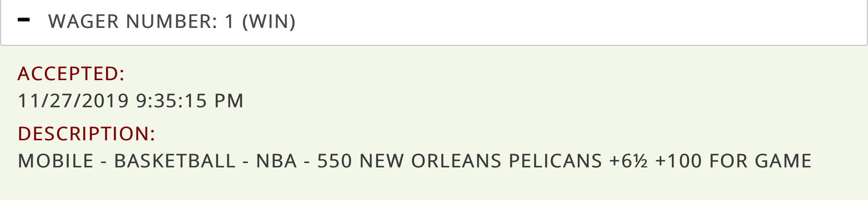The height and width of the screenshot is (200, 868).
Task: Click the word MOBILE in the description
Action: [56, 161]
